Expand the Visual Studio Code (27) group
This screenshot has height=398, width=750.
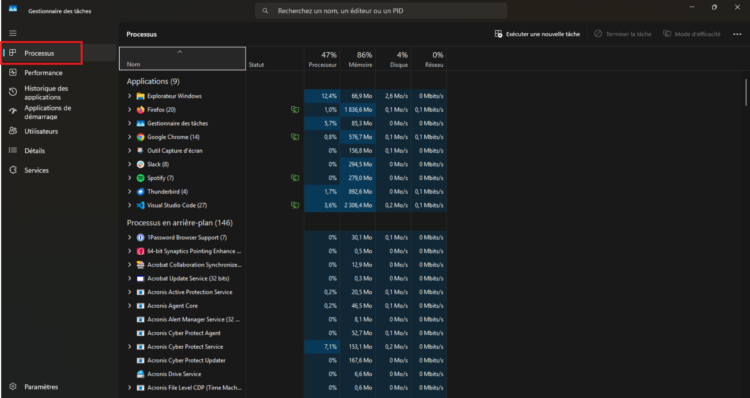(x=129, y=205)
